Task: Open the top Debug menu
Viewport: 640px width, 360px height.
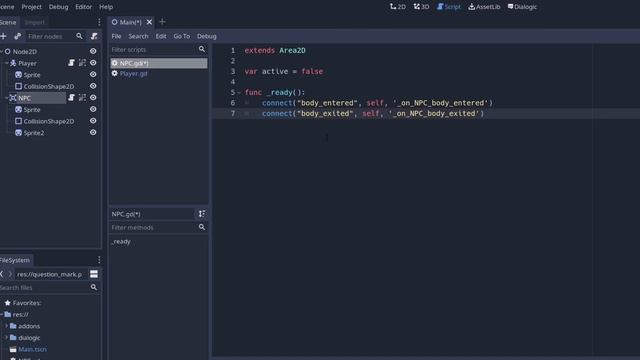Action: [58, 7]
